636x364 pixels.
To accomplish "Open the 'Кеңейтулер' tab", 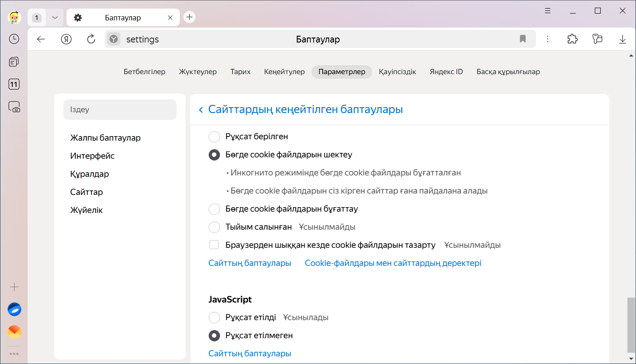I will tap(284, 72).
